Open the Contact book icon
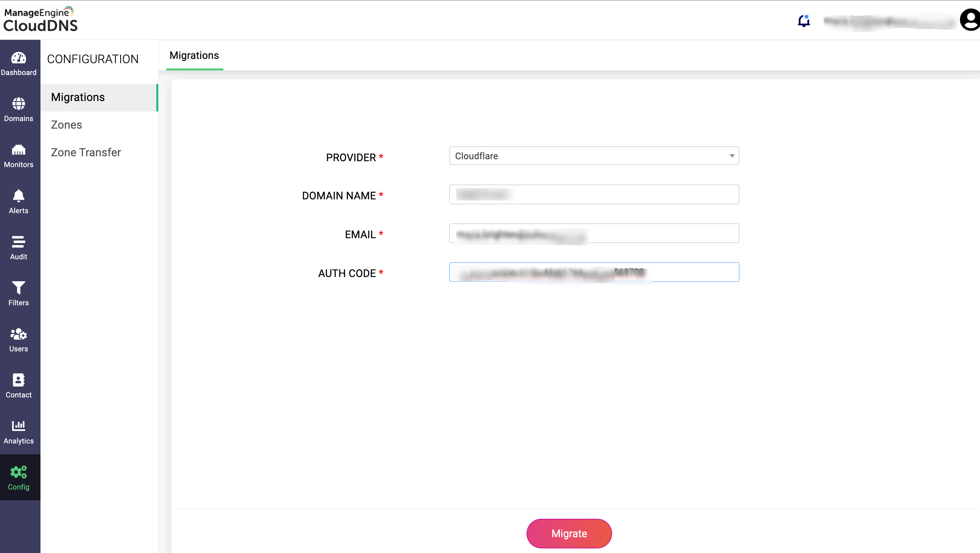Image resolution: width=980 pixels, height=553 pixels. tap(18, 380)
